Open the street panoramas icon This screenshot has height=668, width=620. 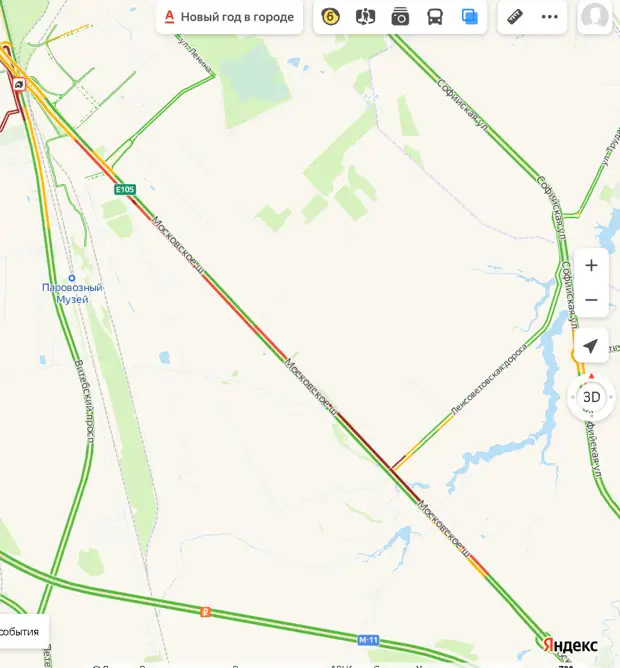pos(365,17)
